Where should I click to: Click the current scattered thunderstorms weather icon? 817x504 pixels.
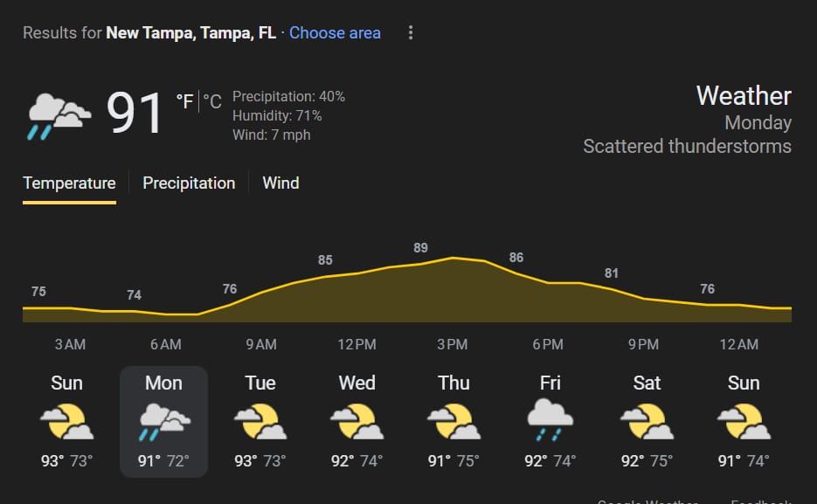click(x=59, y=116)
